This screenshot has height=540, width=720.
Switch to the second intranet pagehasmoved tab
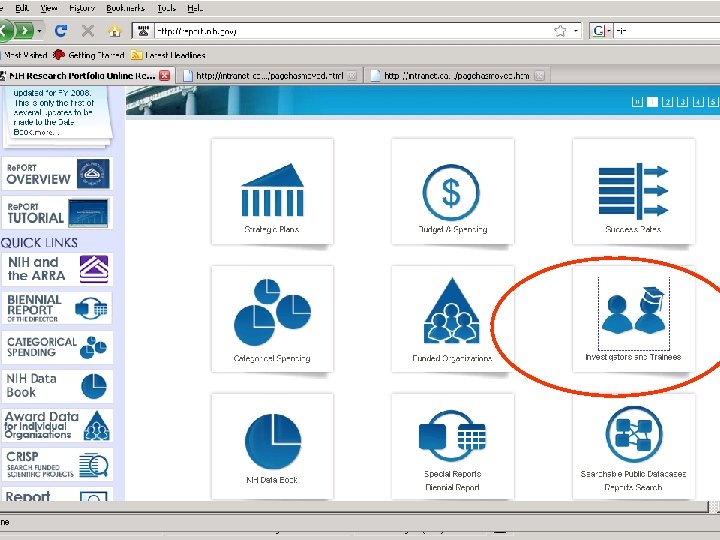point(269,76)
